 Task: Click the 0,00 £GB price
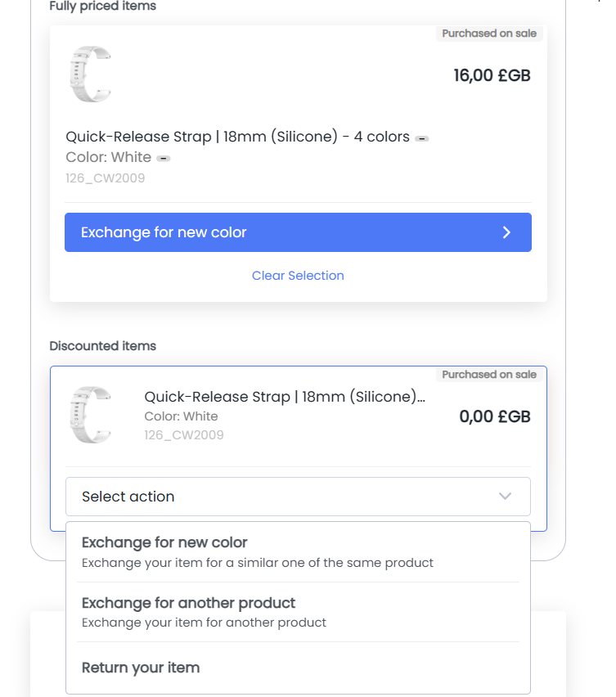(495, 416)
